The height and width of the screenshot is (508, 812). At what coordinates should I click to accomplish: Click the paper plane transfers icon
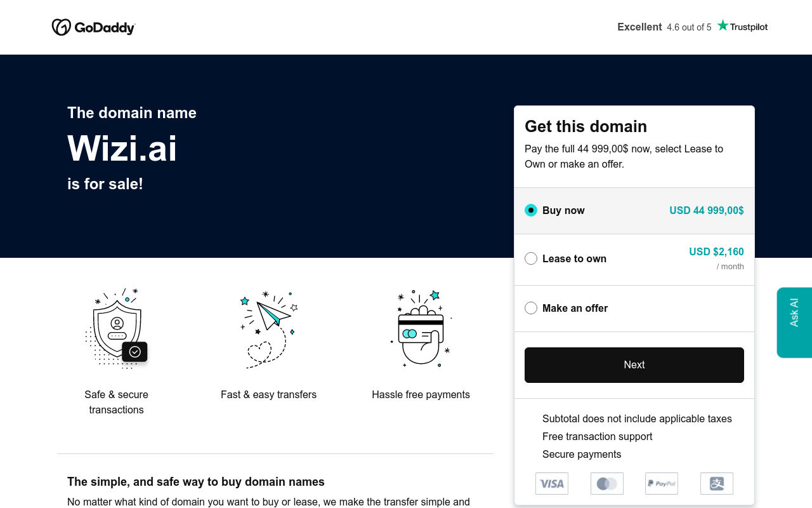coord(268,330)
